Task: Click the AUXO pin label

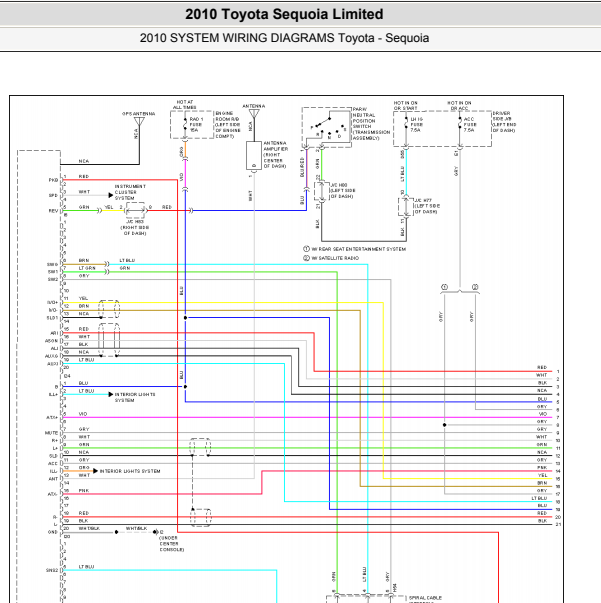Action: tap(51, 356)
